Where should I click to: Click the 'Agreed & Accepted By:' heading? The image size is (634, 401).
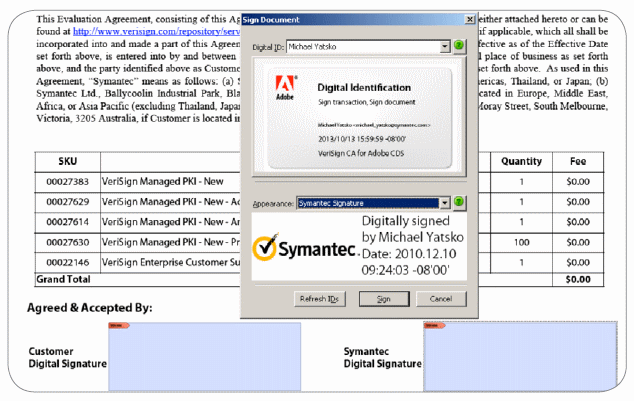90,308
